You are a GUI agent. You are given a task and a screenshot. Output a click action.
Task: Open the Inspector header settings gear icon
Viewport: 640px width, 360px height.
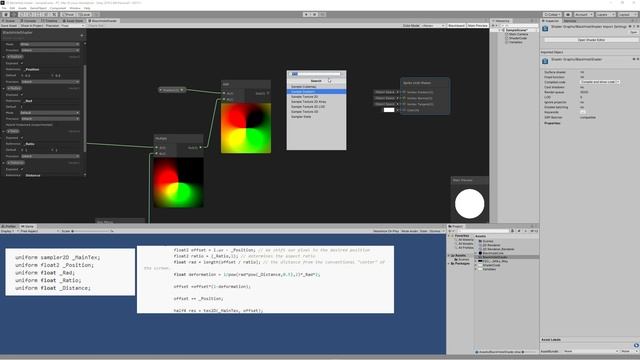click(638, 26)
